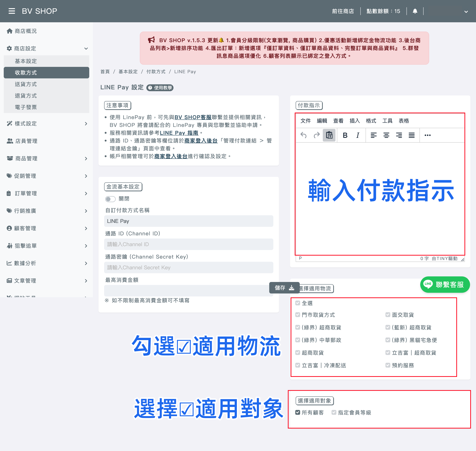Align text left
This screenshot has width=476, height=451.
coord(374,135)
